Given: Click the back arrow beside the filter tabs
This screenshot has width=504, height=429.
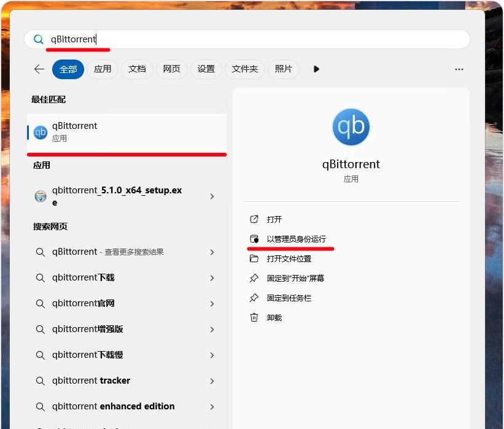Looking at the screenshot, I should pyautogui.click(x=39, y=69).
